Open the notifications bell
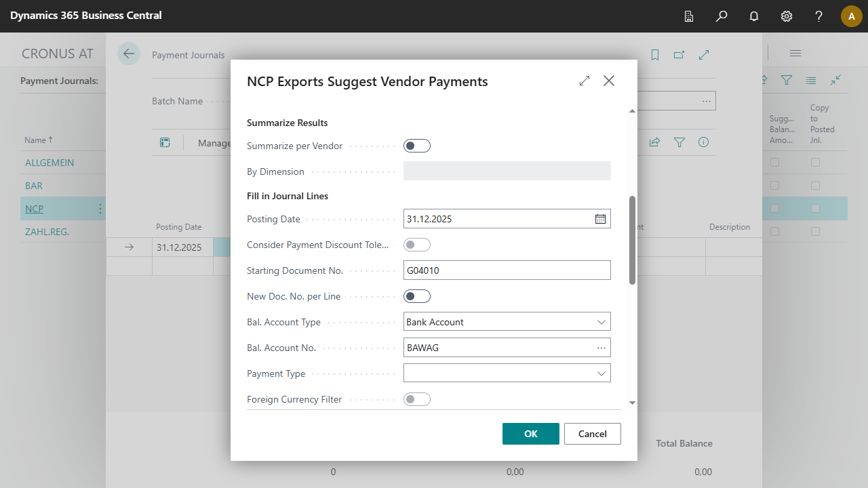This screenshot has width=868, height=488. tap(754, 16)
